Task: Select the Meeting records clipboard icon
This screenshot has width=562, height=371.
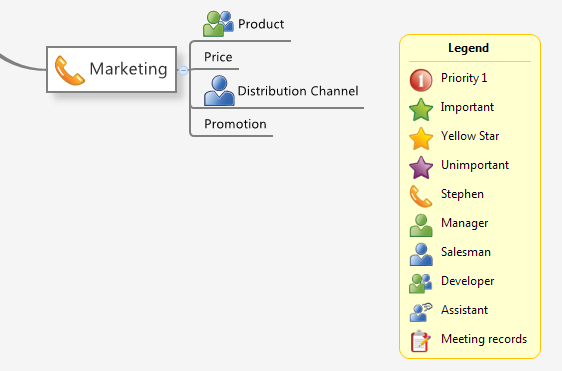Action: 421,341
